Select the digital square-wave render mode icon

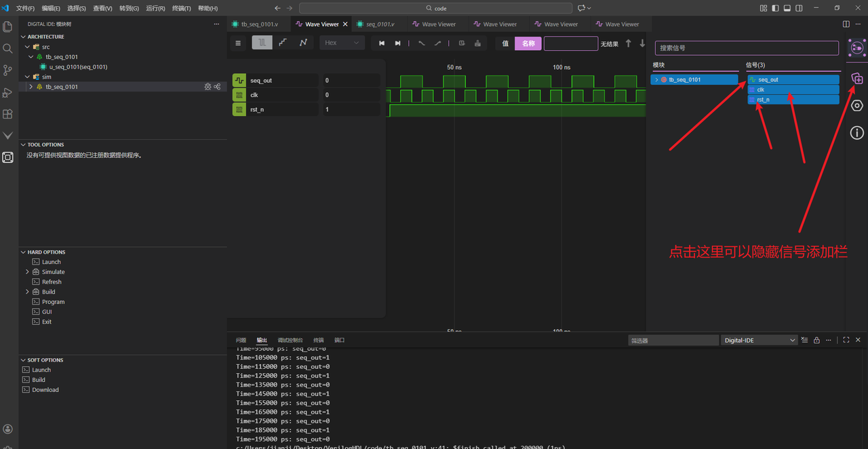(262, 43)
